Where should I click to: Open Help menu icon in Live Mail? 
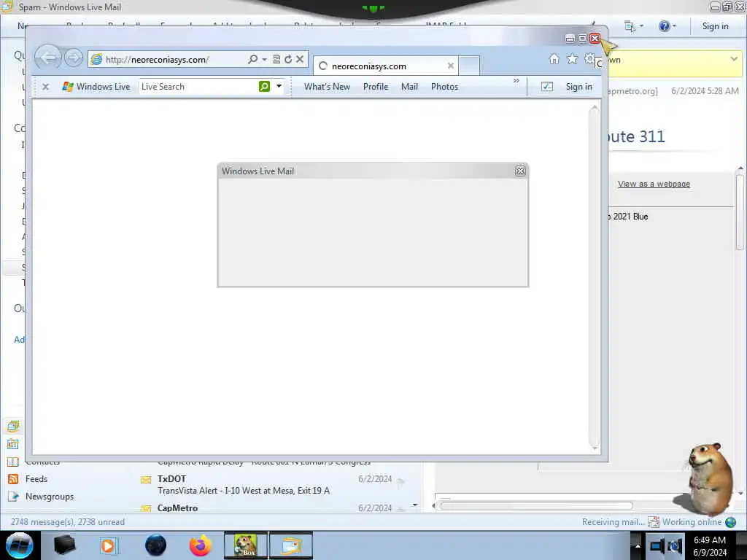664,26
